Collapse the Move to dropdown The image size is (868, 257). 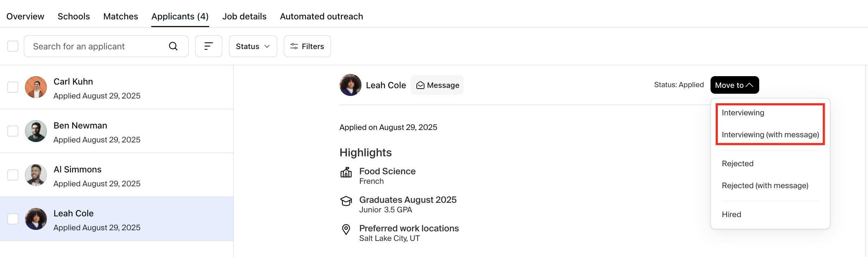click(735, 85)
